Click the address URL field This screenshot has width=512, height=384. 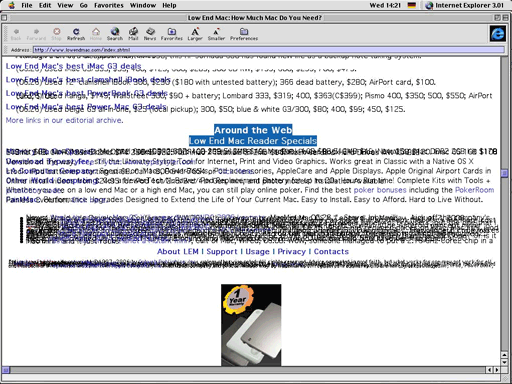(x=269, y=50)
